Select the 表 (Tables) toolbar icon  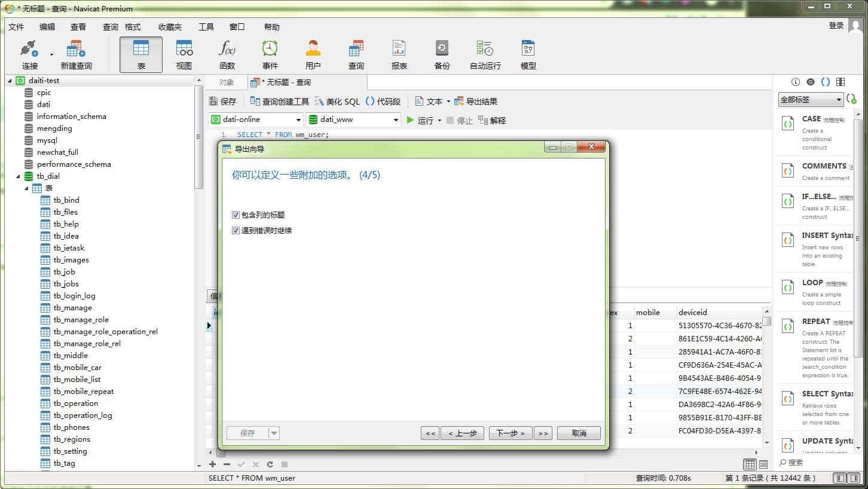(x=140, y=54)
